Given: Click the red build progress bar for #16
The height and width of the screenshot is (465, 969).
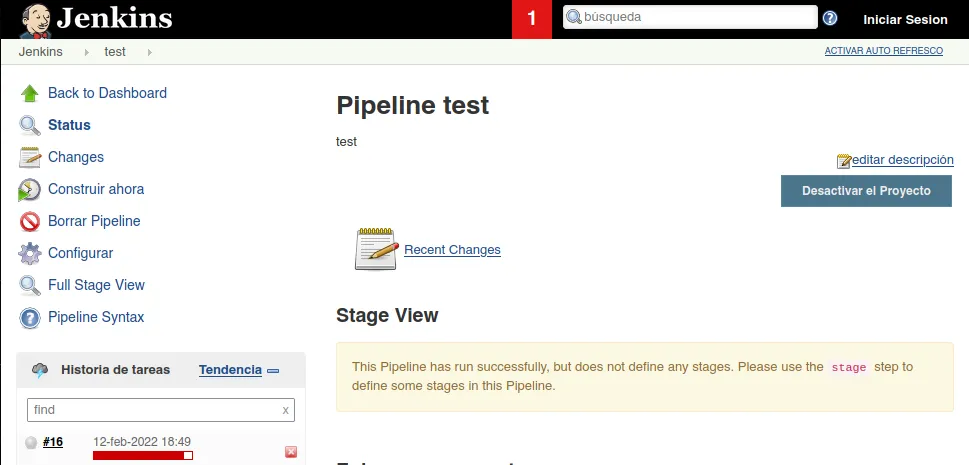Looking at the screenshot, I should [x=143, y=456].
